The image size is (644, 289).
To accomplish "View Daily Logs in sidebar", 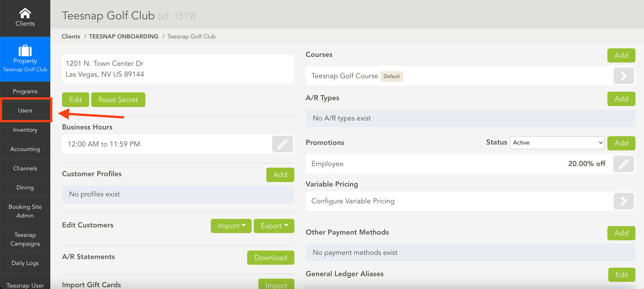I will [x=25, y=263].
